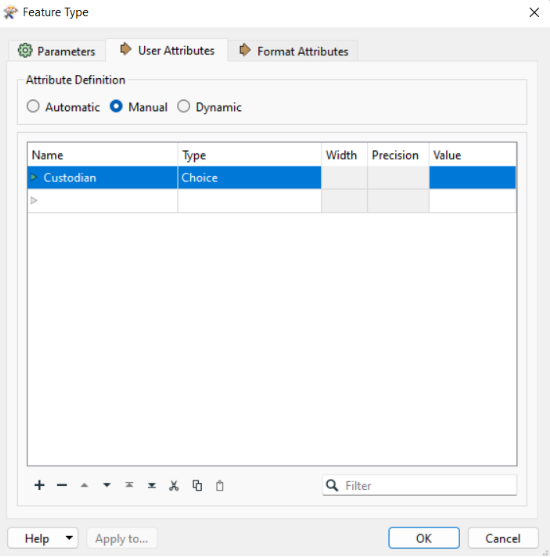Switch to the Parameters tab
Screen dimensions: 550x557
[57, 51]
